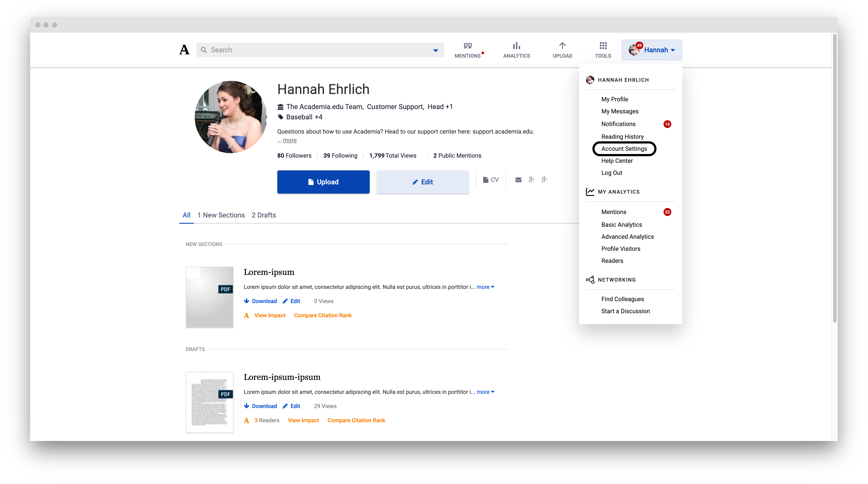Click the profile Edit button
Viewport: 868px width, 484px height.
(422, 182)
